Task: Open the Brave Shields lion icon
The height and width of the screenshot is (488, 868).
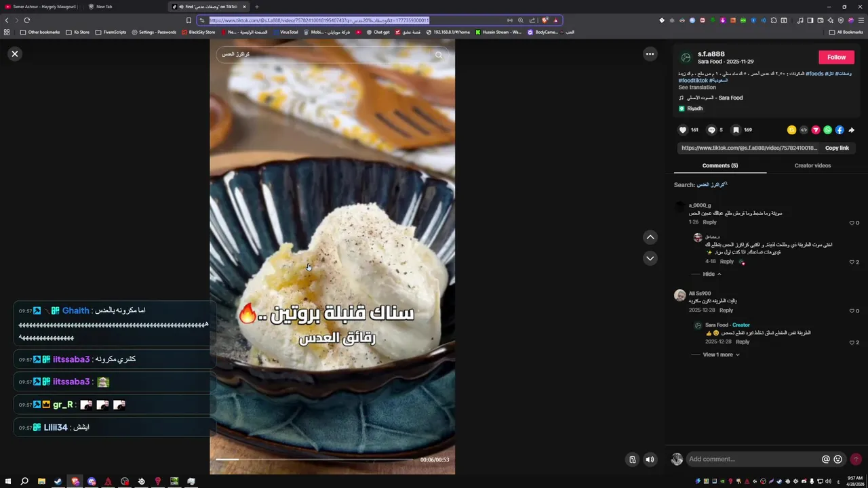Action: [545, 20]
